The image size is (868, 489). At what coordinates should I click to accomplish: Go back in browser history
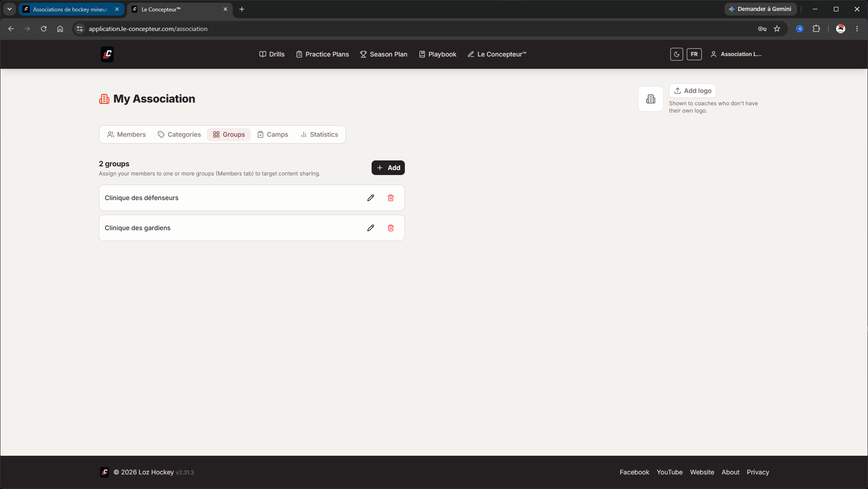tap(11, 29)
